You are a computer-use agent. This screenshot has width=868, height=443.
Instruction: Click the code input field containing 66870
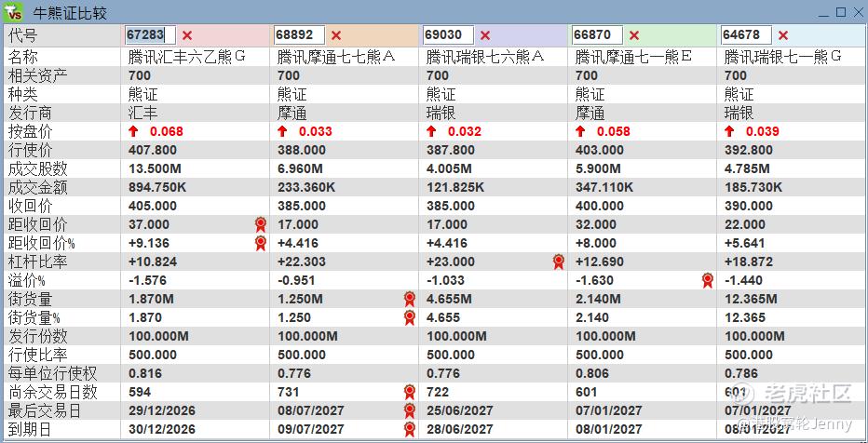(597, 34)
